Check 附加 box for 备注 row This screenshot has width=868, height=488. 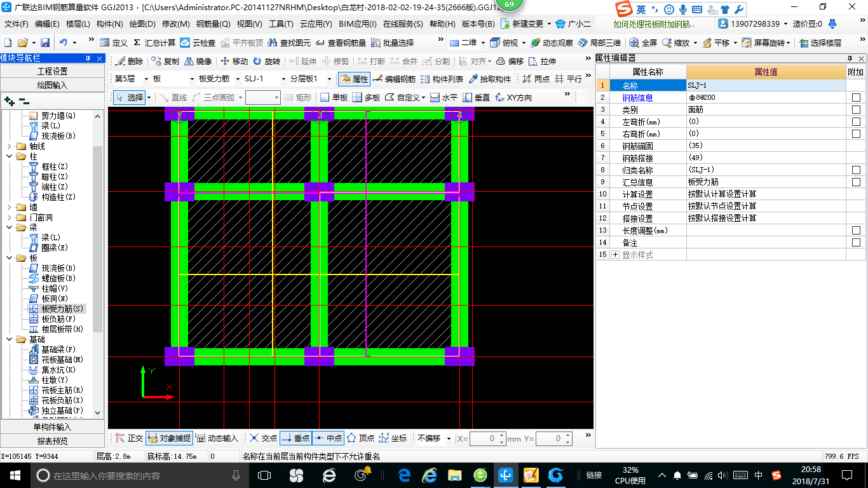click(856, 243)
